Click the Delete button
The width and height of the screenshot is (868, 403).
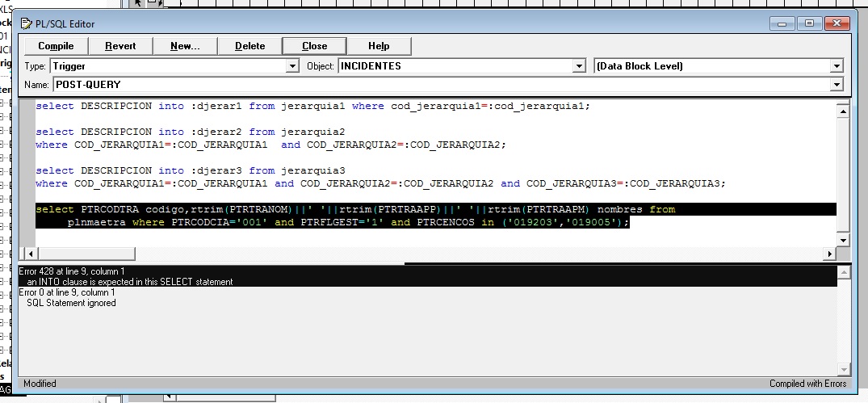click(249, 46)
